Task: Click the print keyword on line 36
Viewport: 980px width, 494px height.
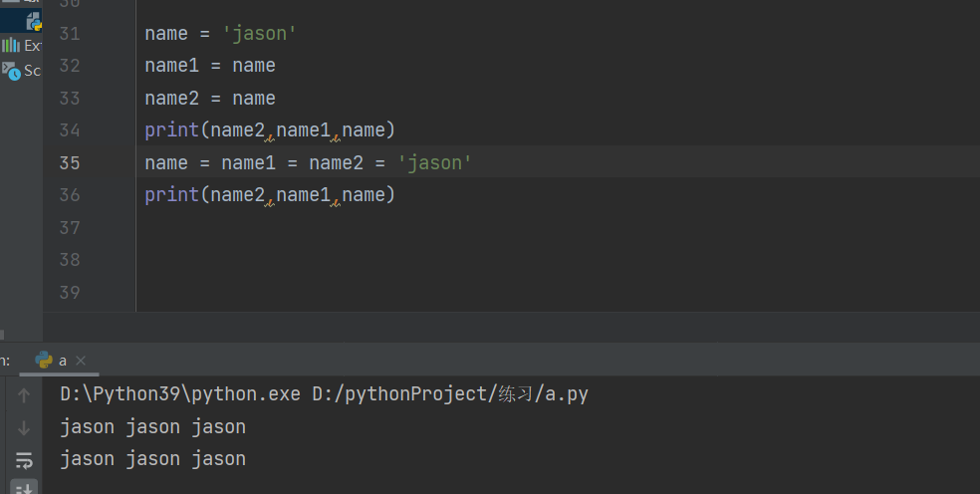Action: pyautogui.click(x=171, y=195)
